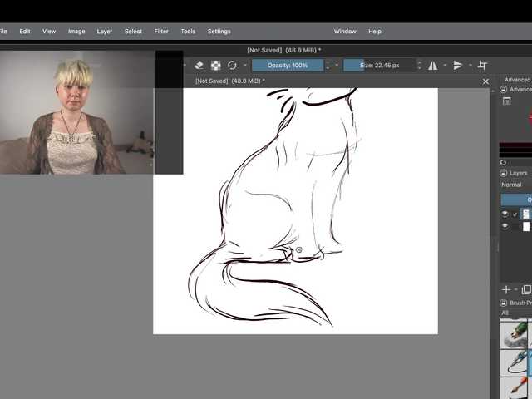Open the Tools menu
Image resolution: width=532 pixels, height=399 pixels.
(188, 32)
